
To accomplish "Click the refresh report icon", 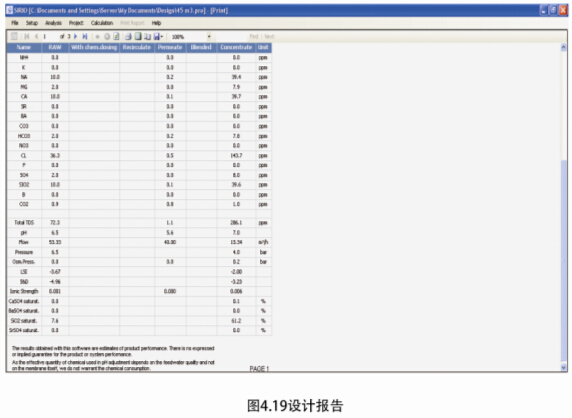I will 116,36.
